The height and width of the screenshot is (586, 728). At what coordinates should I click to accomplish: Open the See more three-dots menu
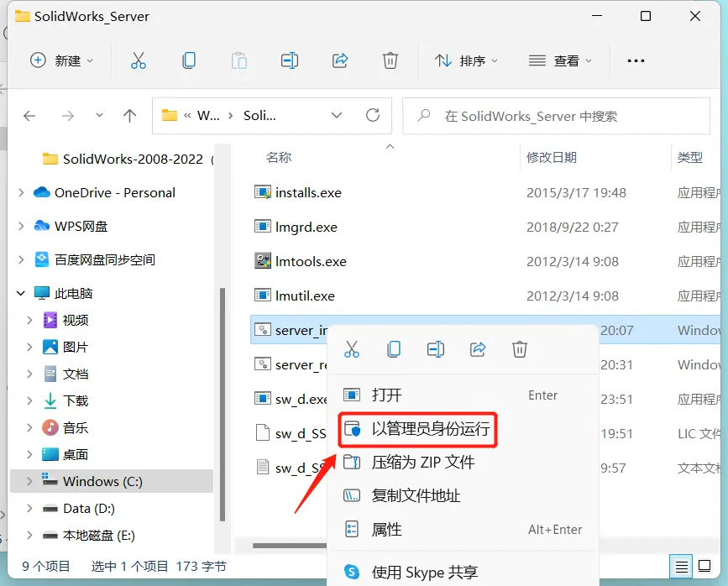636,60
